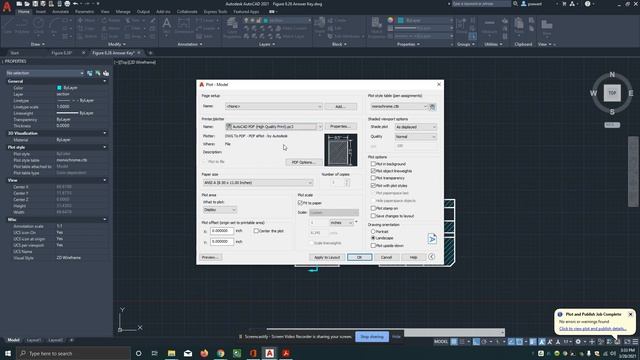Click the status bar customization menu icon
640x360 pixels.
(635, 342)
